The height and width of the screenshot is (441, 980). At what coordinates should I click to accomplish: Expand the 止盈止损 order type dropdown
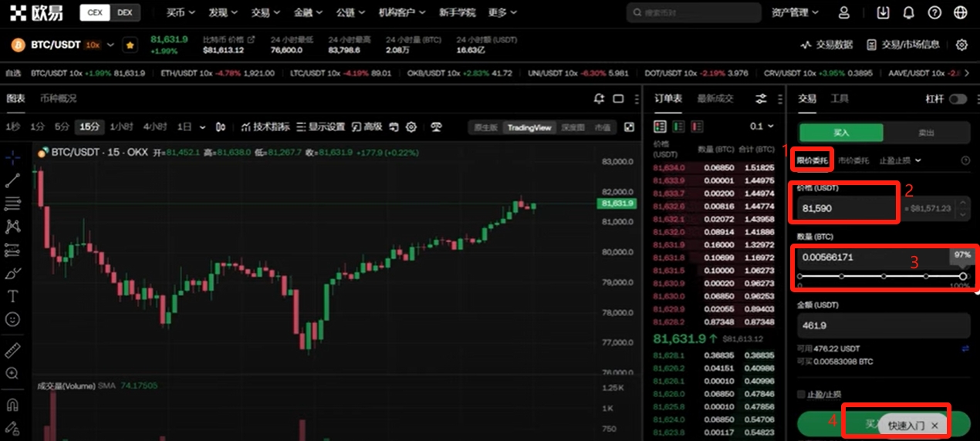point(900,160)
